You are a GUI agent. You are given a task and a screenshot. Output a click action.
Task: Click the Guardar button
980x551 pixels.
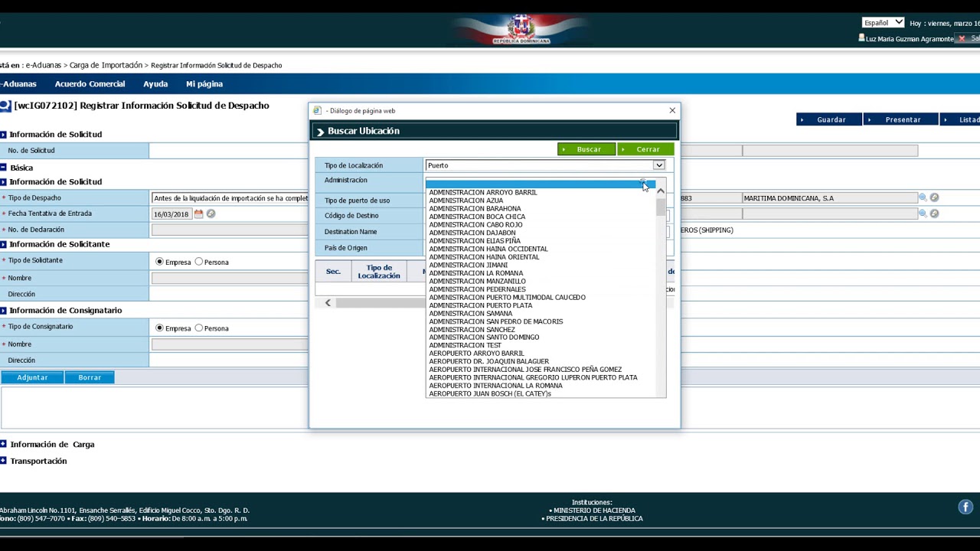click(x=829, y=119)
